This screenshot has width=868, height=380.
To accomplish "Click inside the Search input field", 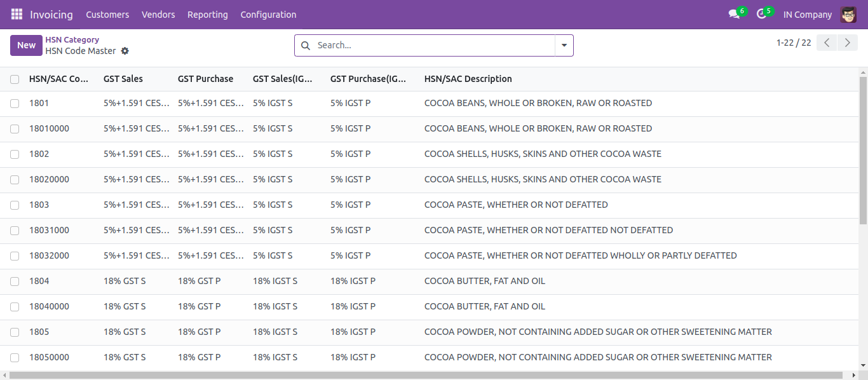I will tap(432, 45).
